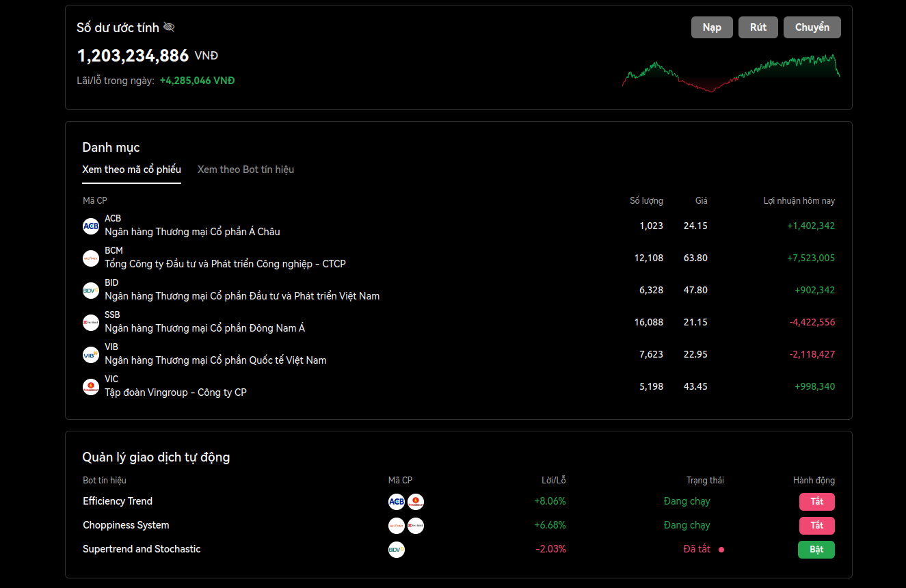
Task: Click the VIC logo in portfolio list
Action: click(x=91, y=386)
